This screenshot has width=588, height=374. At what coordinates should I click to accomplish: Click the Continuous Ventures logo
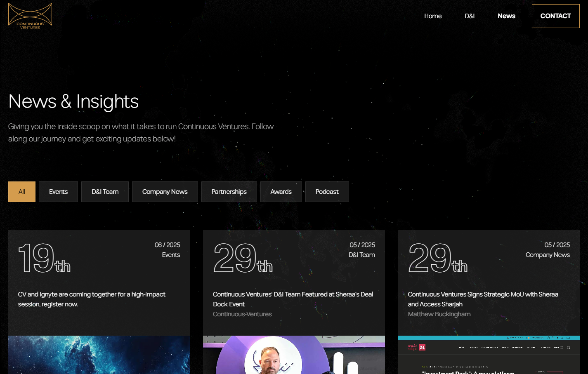[x=30, y=16]
